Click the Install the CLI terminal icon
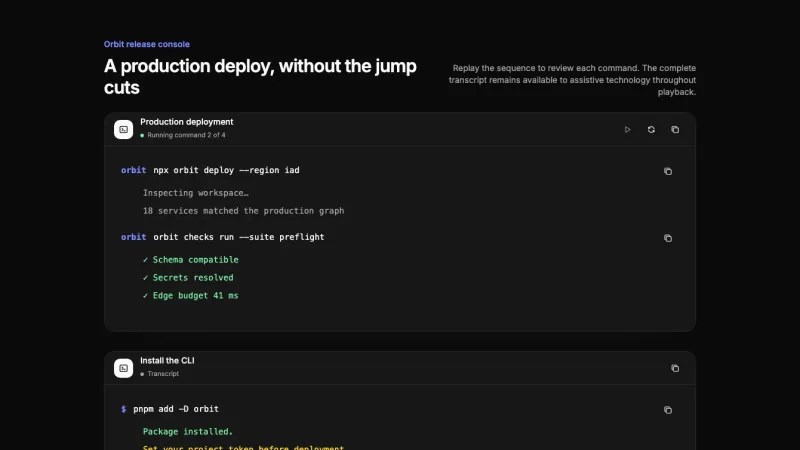 (x=123, y=368)
